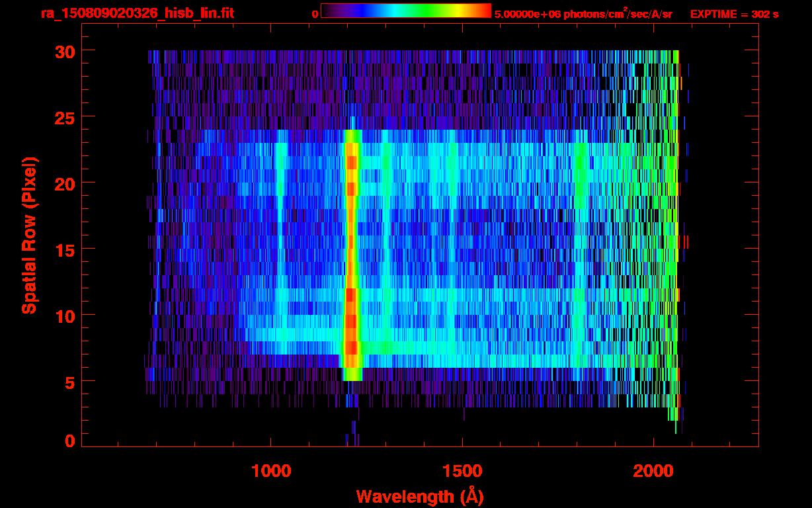Viewport: 812px width, 508px height.
Task: Select the 2000 wavelength tick label
Action: pos(654,470)
